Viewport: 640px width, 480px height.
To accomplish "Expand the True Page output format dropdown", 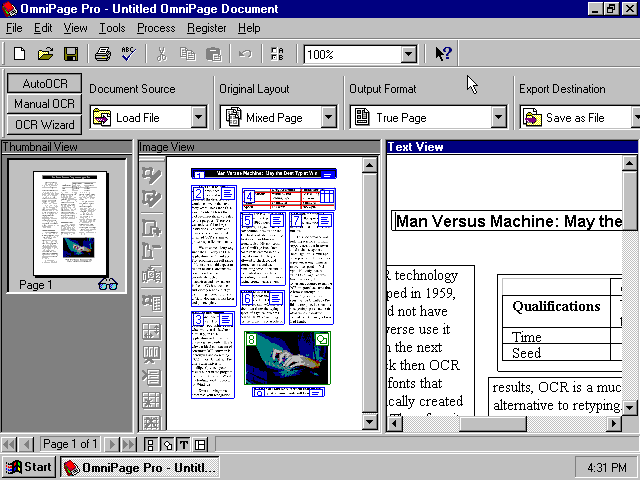I will tap(498, 118).
